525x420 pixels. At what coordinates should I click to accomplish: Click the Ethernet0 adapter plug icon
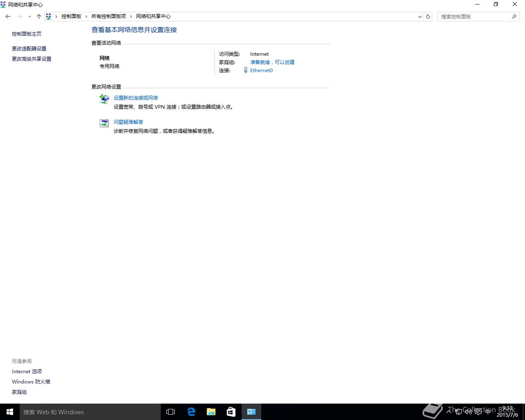tap(246, 71)
